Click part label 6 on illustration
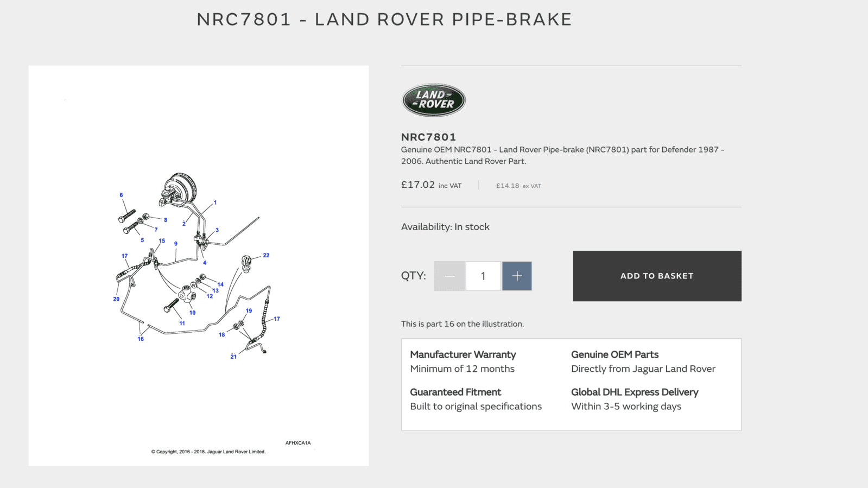This screenshot has width=868, height=488. 121,195
